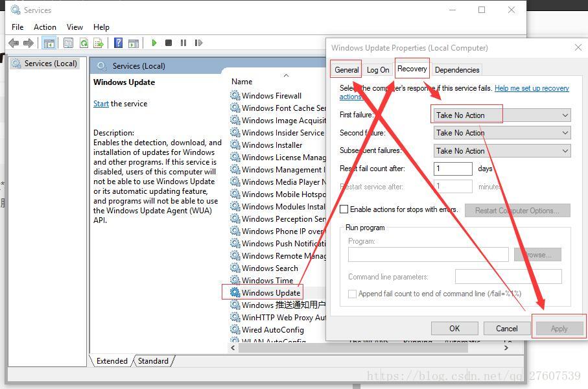Open the View menu
This screenshot has width=588, height=389.
click(x=75, y=27)
